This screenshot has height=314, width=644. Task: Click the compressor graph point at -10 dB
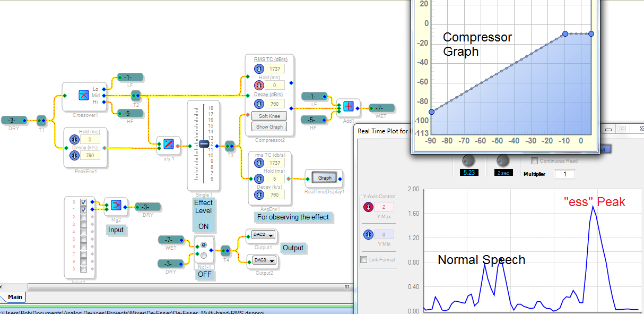coord(565,33)
